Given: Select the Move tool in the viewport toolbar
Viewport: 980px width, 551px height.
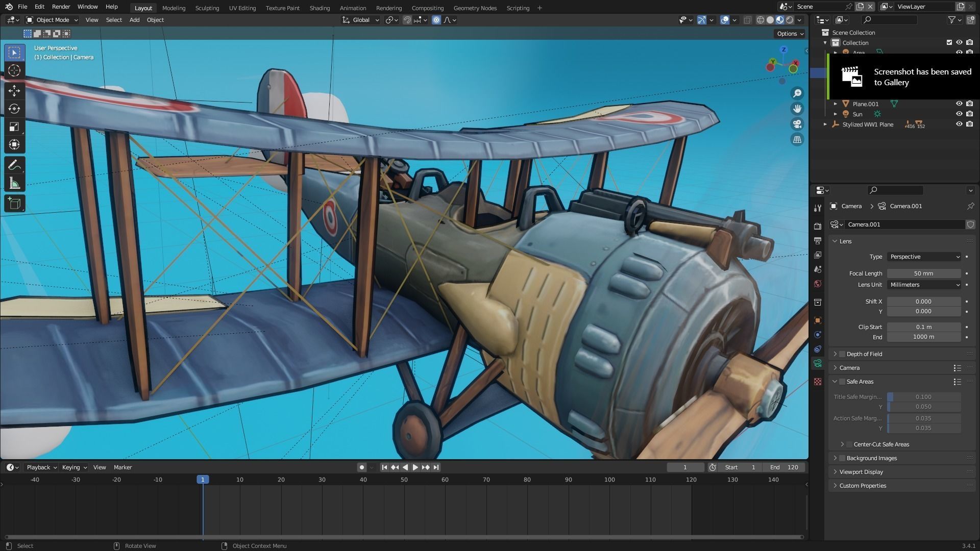Looking at the screenshot, I should point(14,91).
